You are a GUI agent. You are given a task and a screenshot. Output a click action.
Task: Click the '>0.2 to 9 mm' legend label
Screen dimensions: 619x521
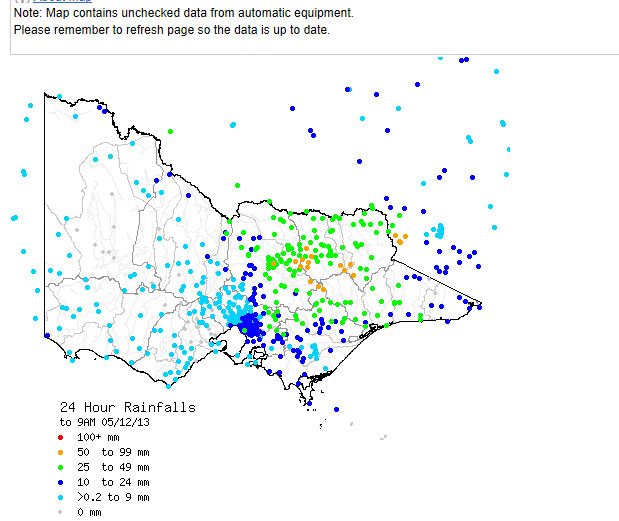tap(113, 497)
